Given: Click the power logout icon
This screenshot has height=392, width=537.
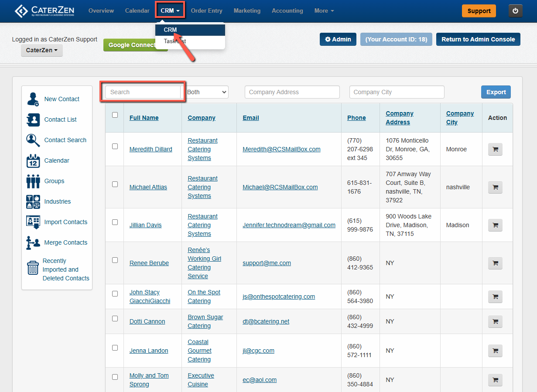Looking at the screenshot, I should click(x=515, y=11).
